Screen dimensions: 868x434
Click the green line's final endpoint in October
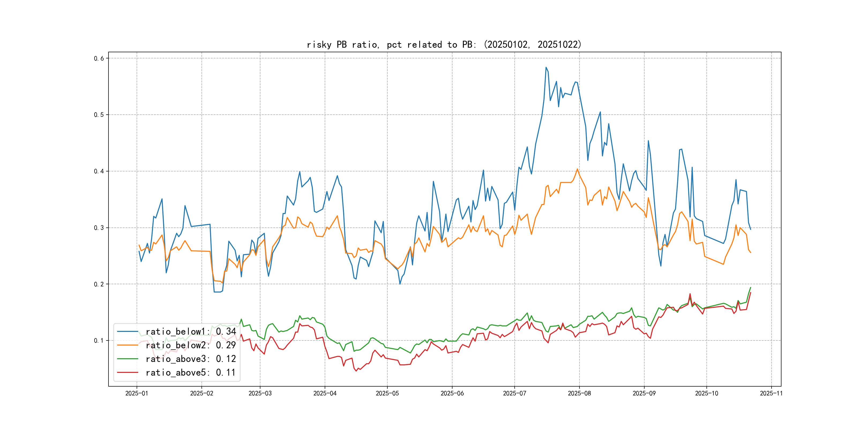click(750, 287)
